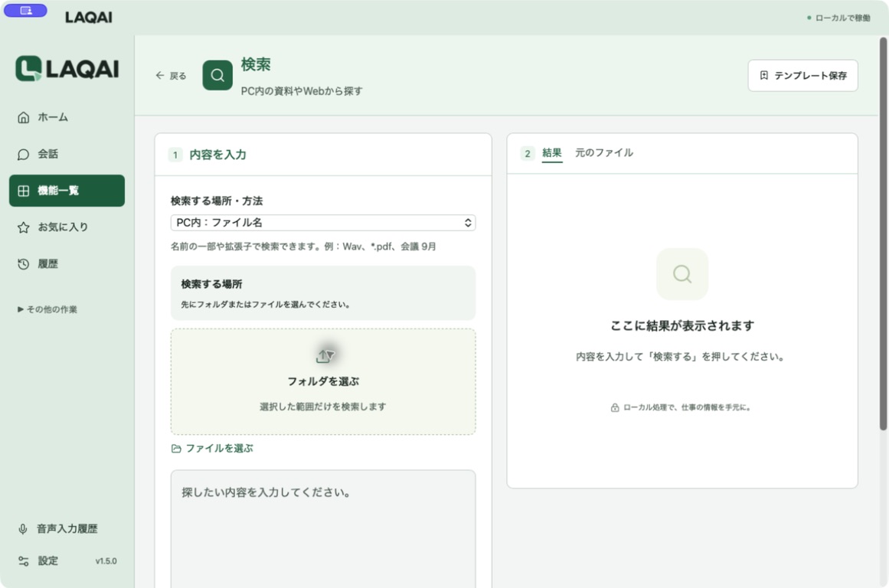889x588 pixels.
Task: Click the 内容を入力 step heading
Action: coord(217,155)
